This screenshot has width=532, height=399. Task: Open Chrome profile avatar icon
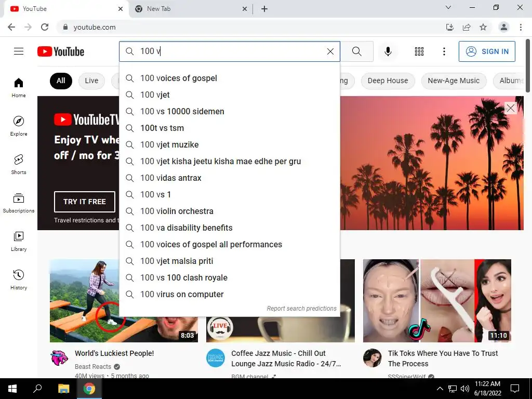pyautogui.click(x=504, y=27)
